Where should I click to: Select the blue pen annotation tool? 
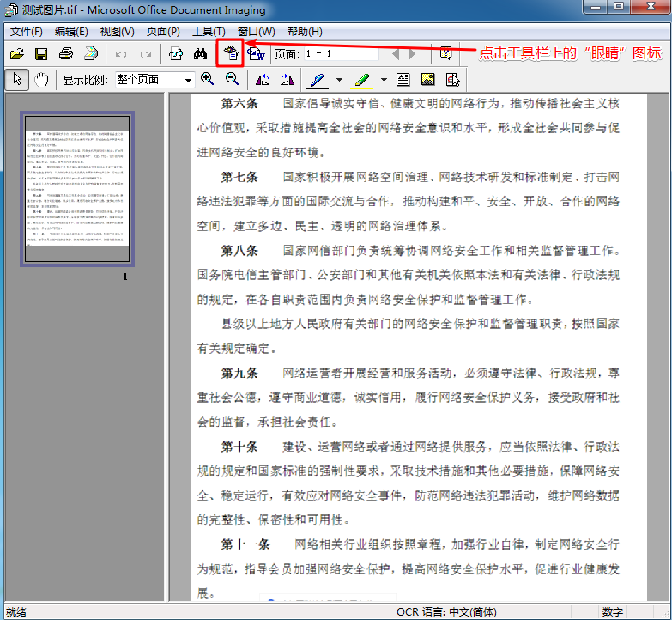click(318, 80)
